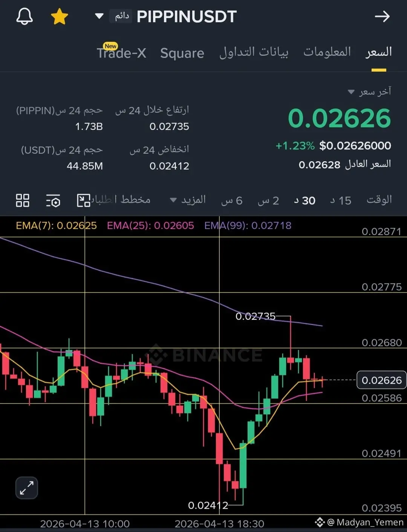Screen dimensions: 407x532
Task: Tap the 0.02395 price axis label
Action: 382,508
